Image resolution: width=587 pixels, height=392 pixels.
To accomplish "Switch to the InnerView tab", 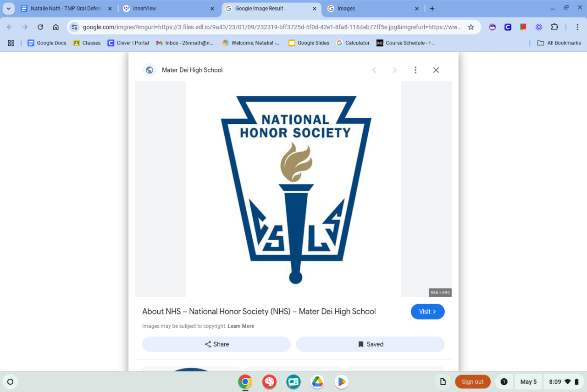I will [169, 8].
